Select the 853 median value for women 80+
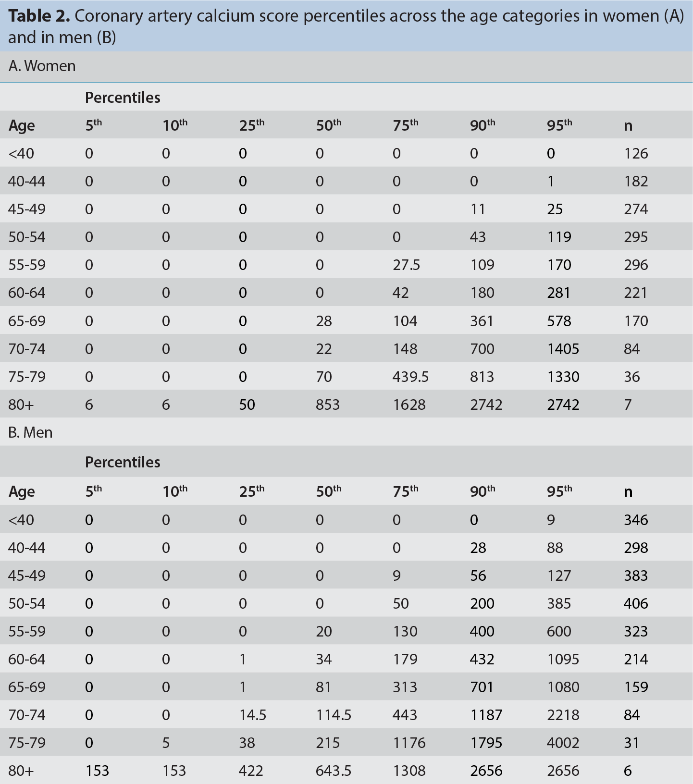The height and width of the screenshot is (784, 693). pos(328,404)
